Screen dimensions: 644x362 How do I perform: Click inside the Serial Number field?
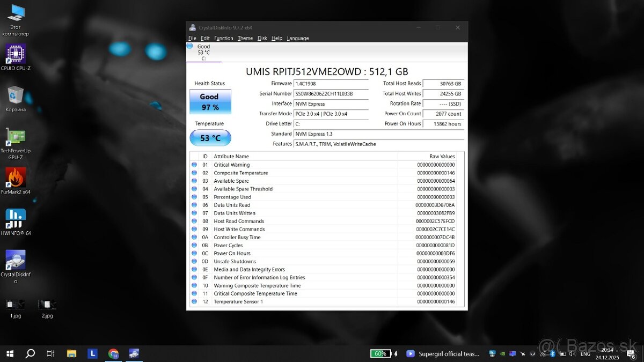[331, 93]
